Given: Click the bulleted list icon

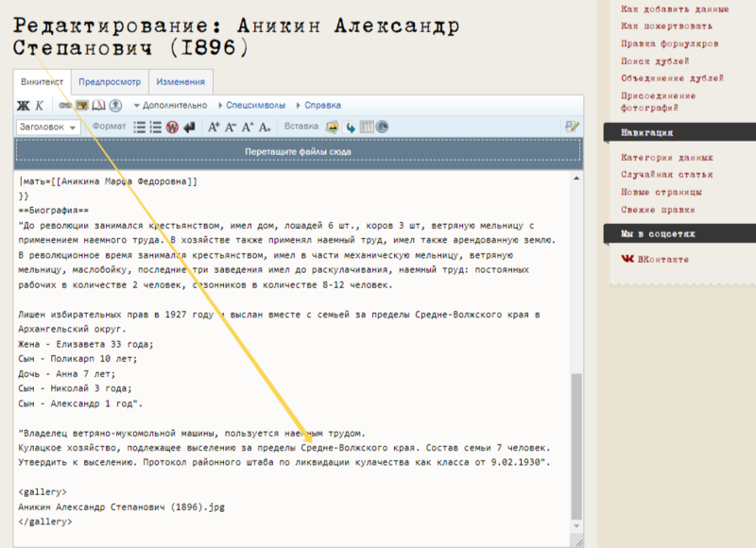Looking at the screenshot, I should [139, 127].
